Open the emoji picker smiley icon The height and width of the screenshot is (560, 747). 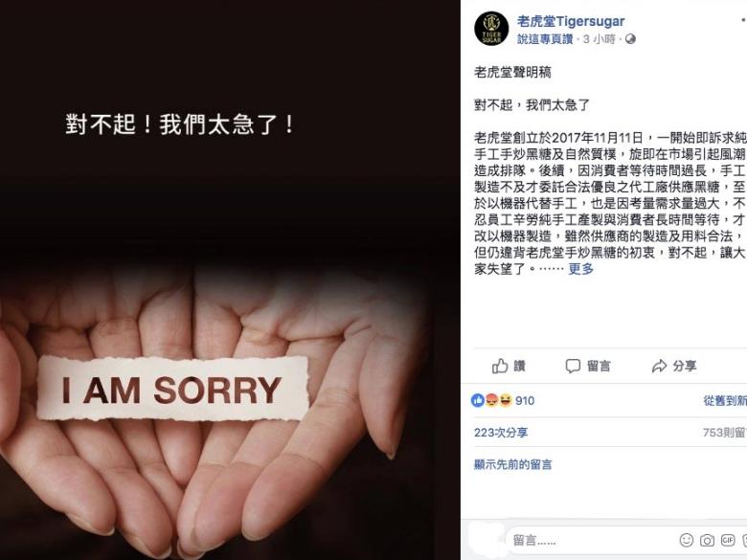pos(686,540)
